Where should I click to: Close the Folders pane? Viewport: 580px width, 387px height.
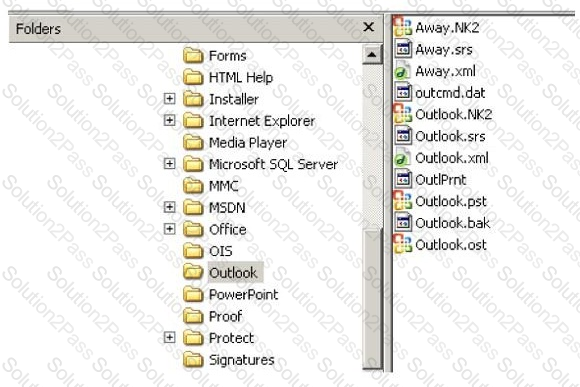click(x=368, y=27)
